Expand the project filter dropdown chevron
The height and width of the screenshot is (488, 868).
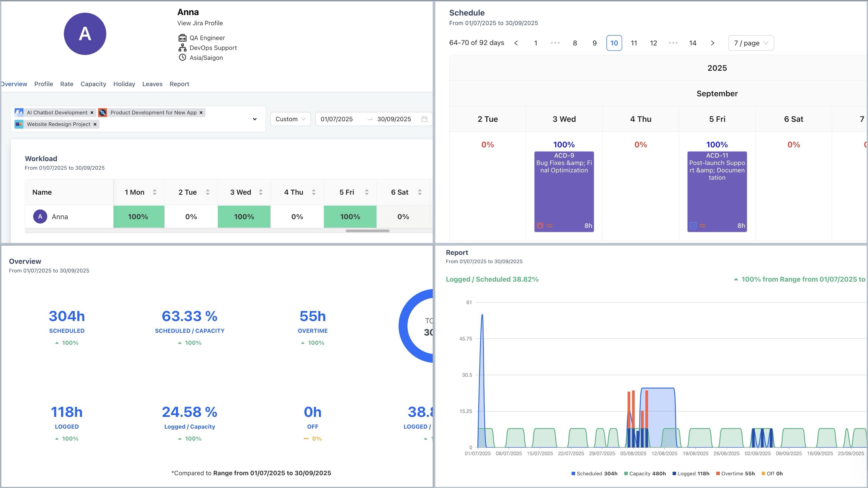click(255, 119)
